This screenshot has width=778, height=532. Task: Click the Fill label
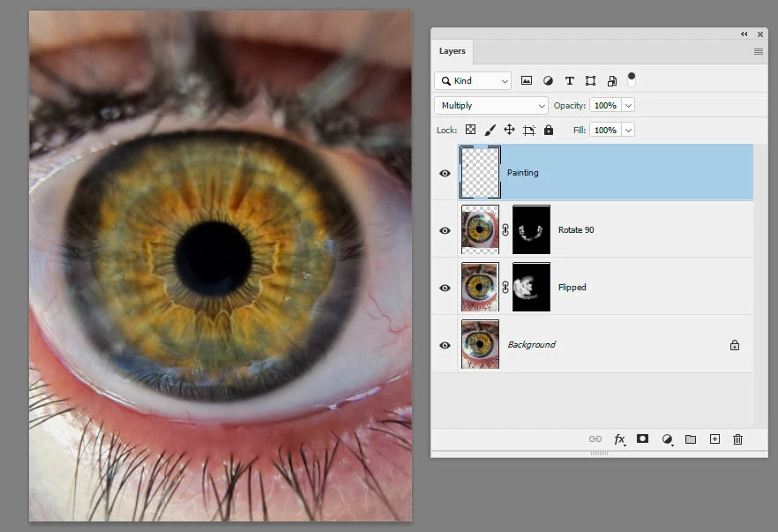580,130
